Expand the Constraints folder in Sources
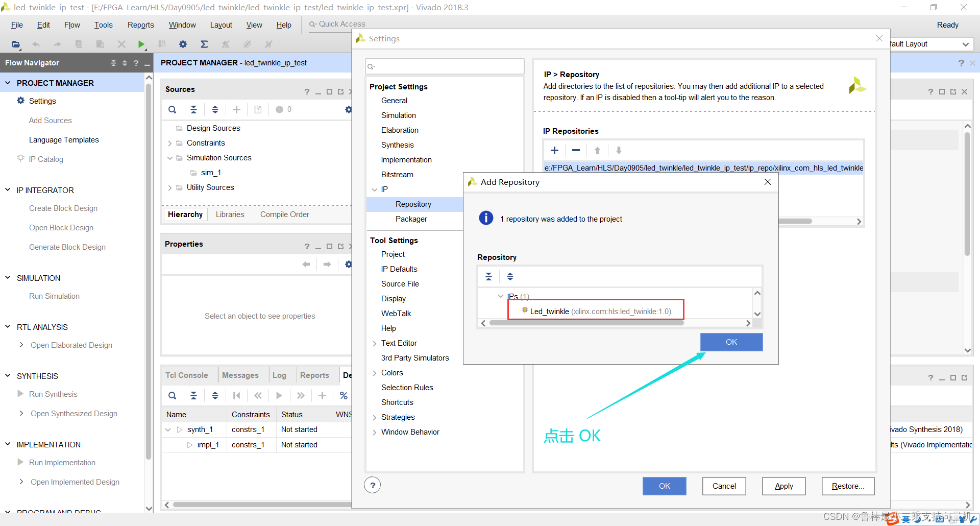The height and width of the screenshot is (526, 980). point(169,144)
